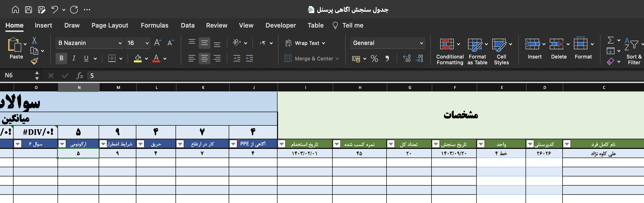Screen dimensions: 644x203
Task: Toggle Bold formatting button
Action: (61, 58)
